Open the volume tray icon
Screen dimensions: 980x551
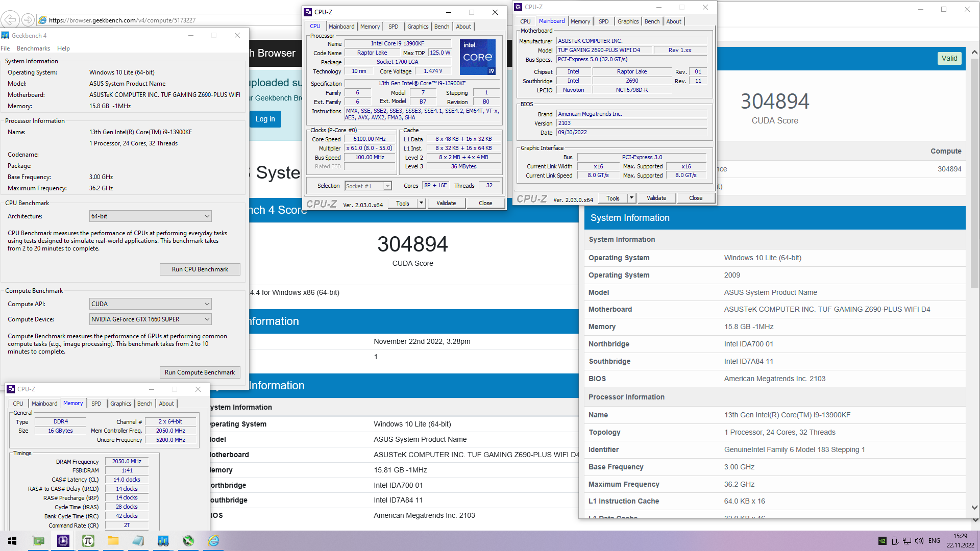[919, 541]
